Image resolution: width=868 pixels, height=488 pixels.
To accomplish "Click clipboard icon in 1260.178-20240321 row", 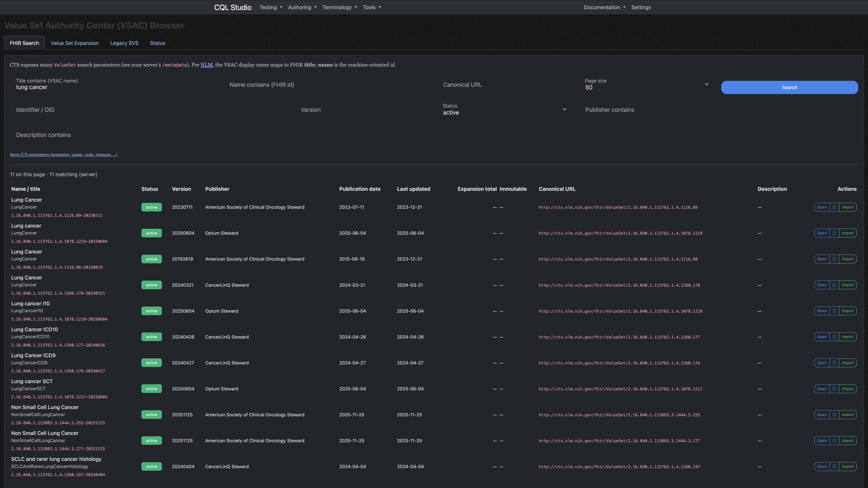I will [x=834, y=285].
